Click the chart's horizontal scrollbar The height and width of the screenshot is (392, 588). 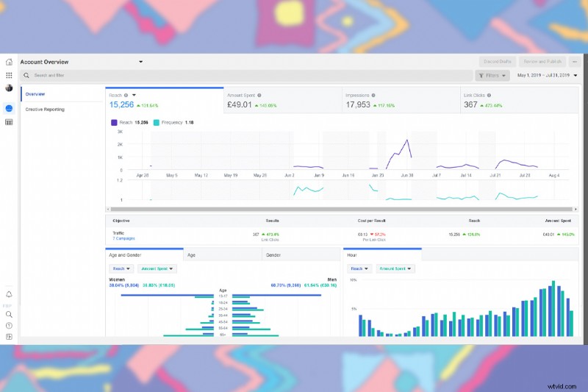(x=342, y=210)
